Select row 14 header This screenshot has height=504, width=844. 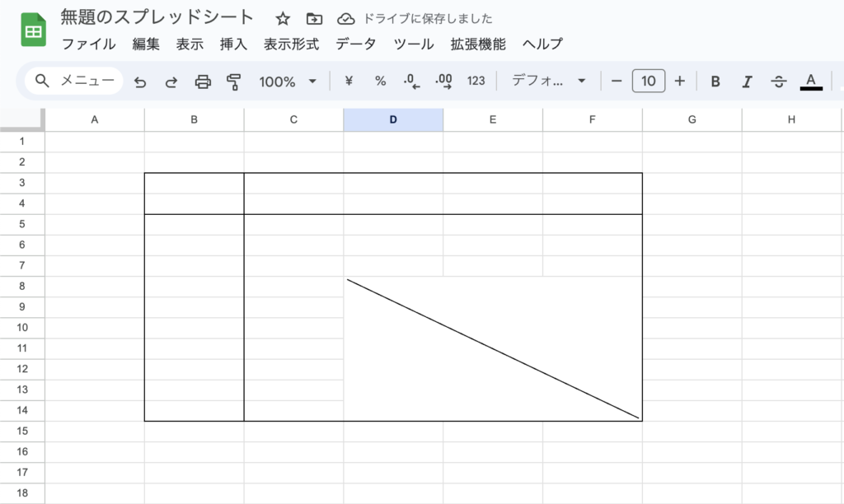click(22, 410)
